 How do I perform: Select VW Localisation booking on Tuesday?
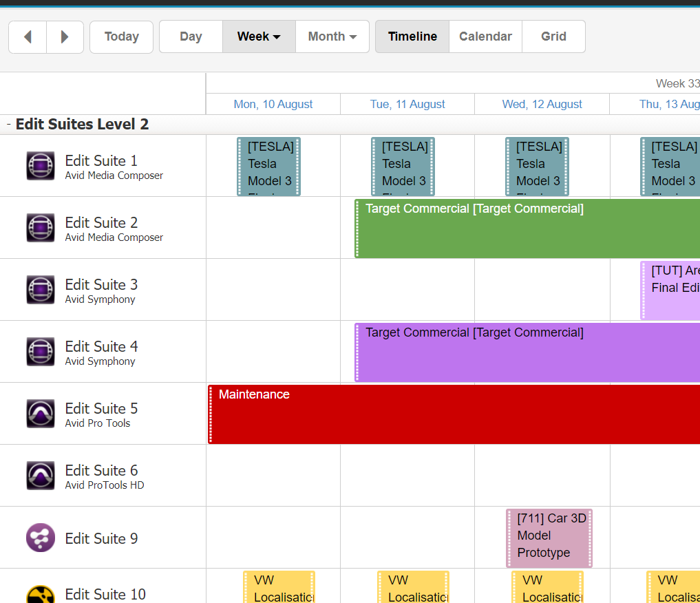tap(413, 587)
